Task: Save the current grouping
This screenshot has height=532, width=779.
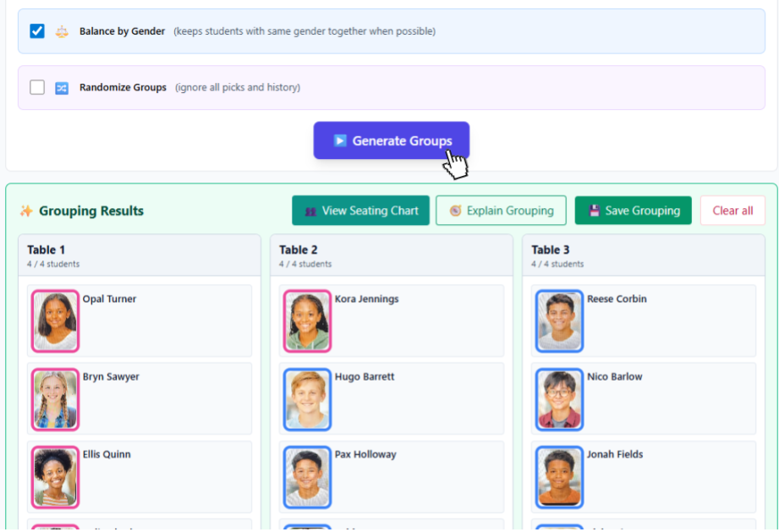Action: [x=633, y=211]
